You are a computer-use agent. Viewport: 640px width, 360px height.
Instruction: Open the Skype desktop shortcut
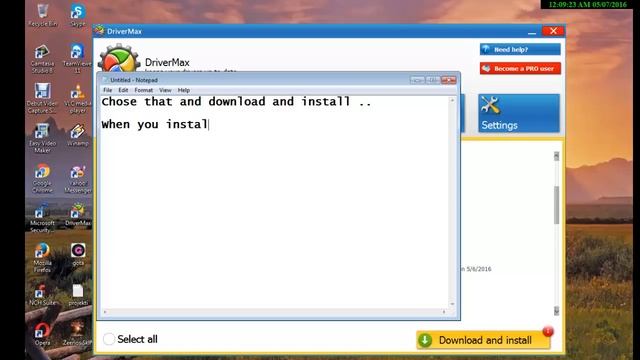[78, 15]
